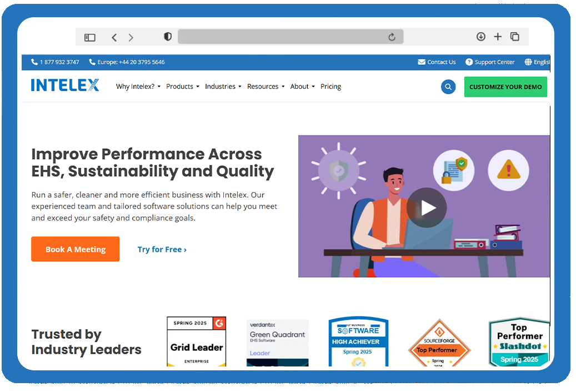Click the browser forward arrow
The image size is (576, 392).
tap(131, 37)
